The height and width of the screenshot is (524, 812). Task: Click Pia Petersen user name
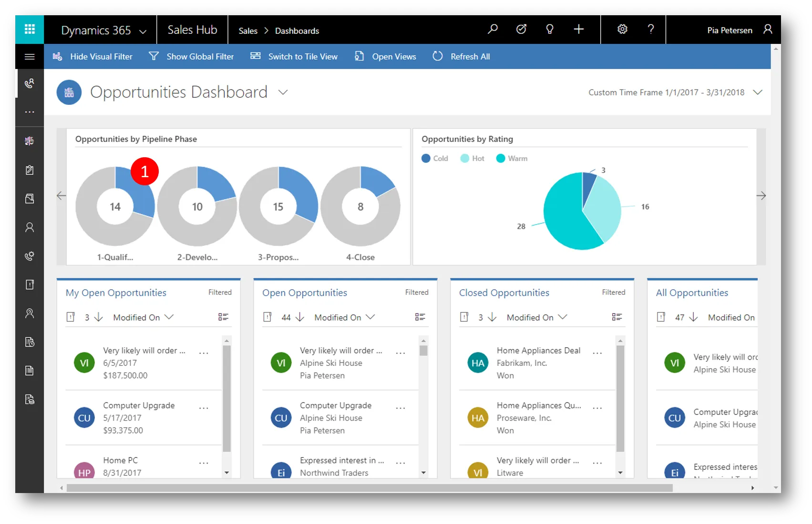coord(730,30)
